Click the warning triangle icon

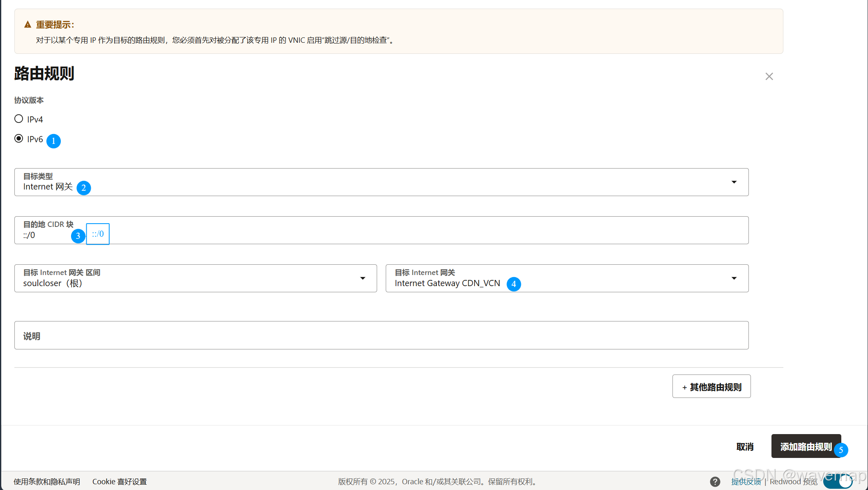coord(28,25)
